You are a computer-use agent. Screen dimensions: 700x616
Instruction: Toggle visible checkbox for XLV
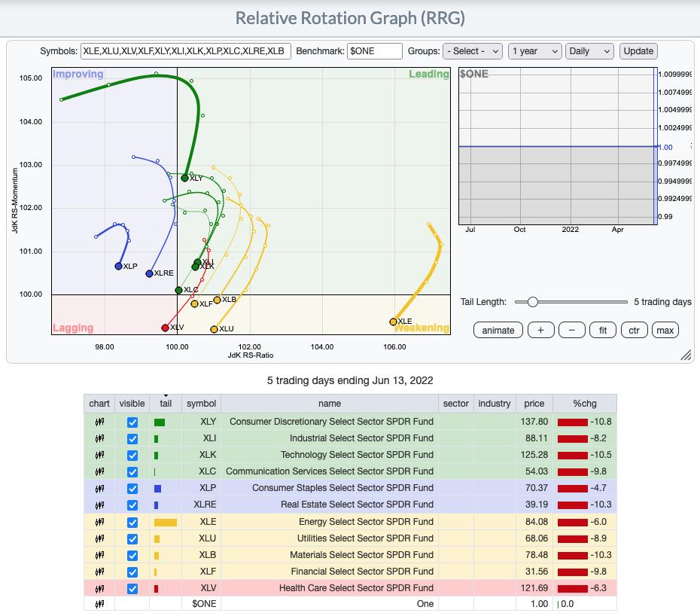[132, 589]
